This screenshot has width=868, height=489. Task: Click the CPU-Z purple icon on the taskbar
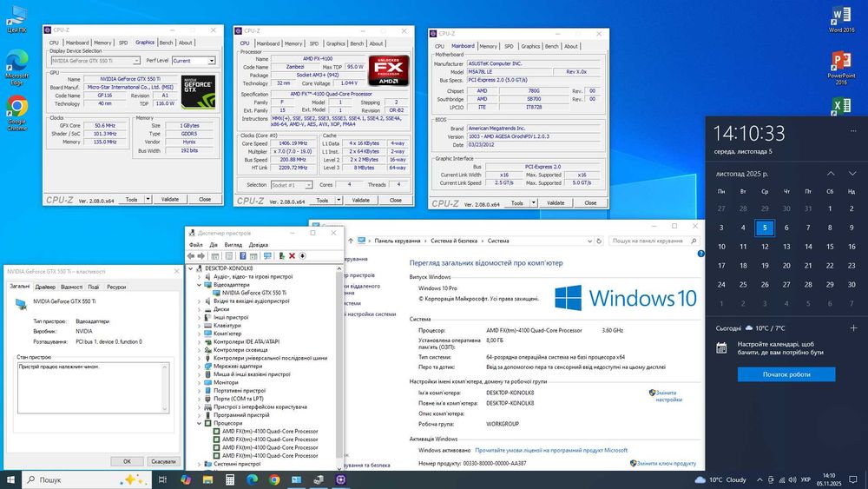340,479
